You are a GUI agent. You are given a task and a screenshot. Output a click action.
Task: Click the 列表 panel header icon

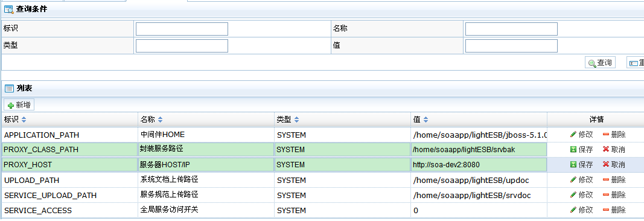9,88
